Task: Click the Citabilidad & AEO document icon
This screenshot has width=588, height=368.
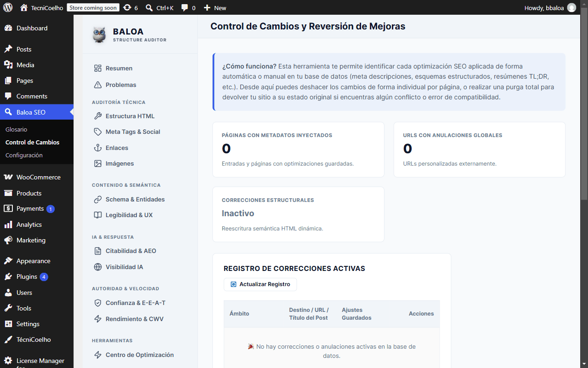Action: coord(97,251)
